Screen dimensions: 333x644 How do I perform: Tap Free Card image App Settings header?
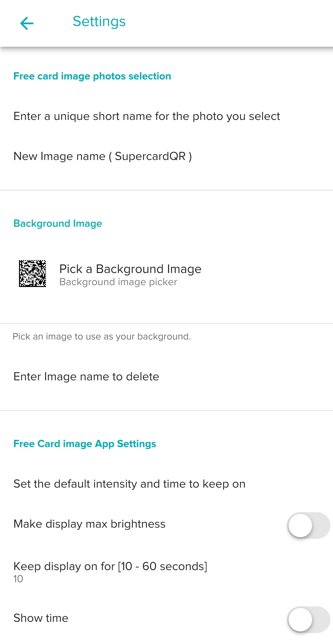click(85, 444)
